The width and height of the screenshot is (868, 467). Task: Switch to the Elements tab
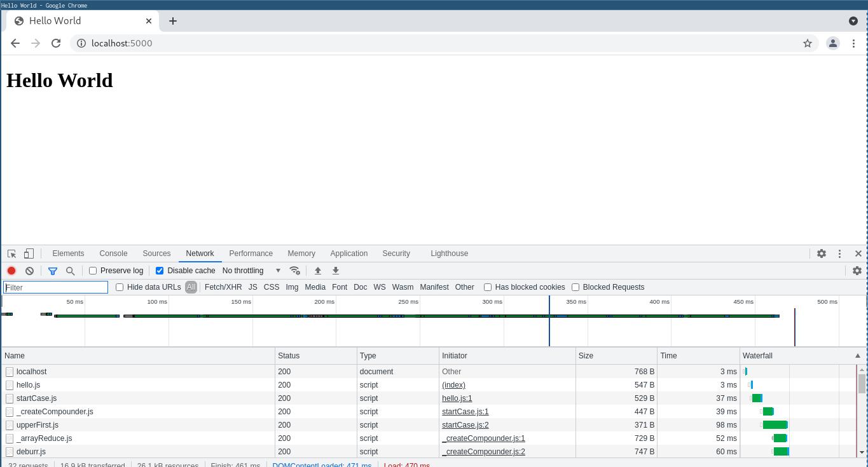(68, 254)
